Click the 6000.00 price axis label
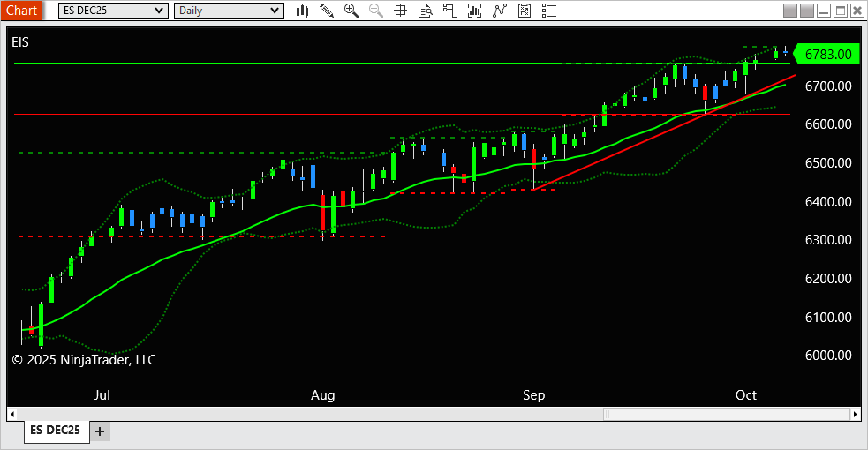868x450 pixels. click(828, 356)
